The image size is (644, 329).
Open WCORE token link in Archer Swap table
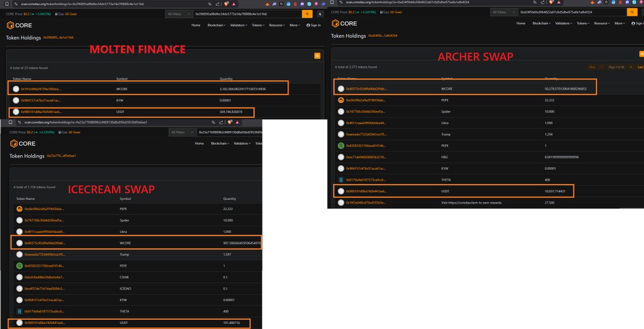pyautogui.click(x=366, y=89)
